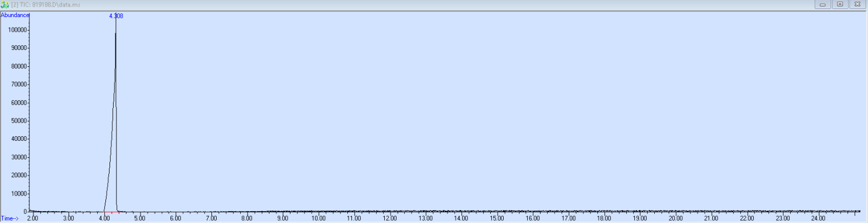Viewport: 868px width, 223px height.
Task: Click the Time--> axis label
Action: 10,218
